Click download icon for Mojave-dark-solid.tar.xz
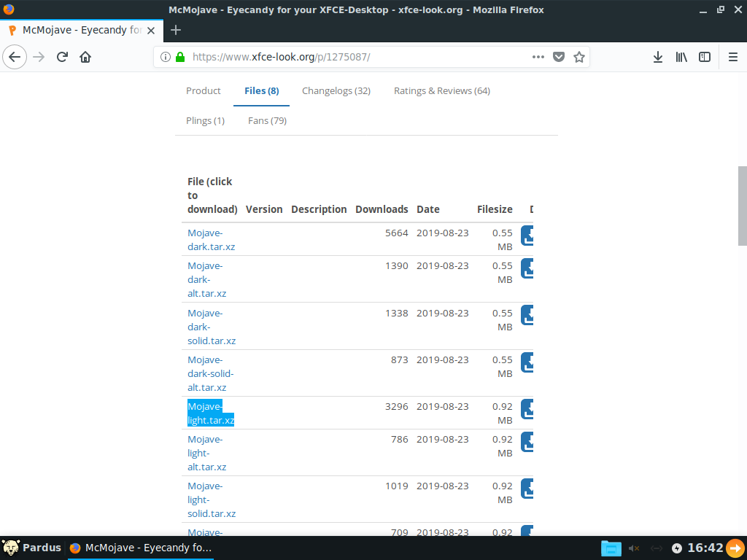 tap(527, 315)
